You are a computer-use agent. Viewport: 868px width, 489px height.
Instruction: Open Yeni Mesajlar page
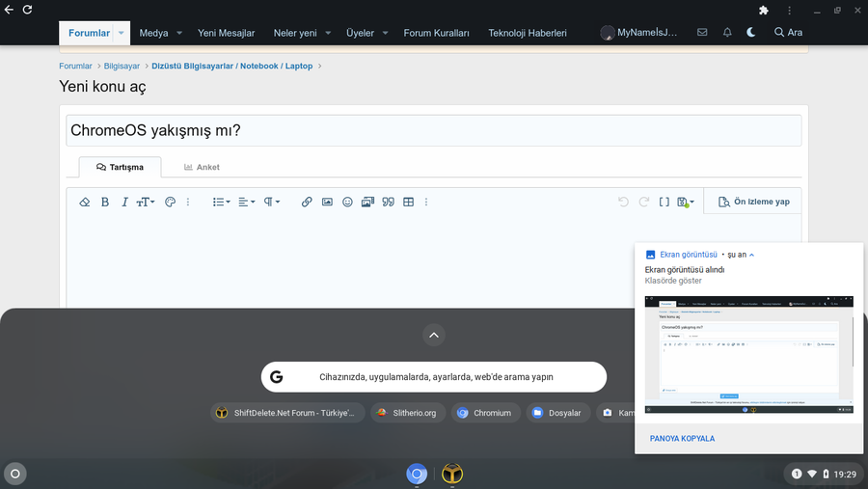click(226, 33)
